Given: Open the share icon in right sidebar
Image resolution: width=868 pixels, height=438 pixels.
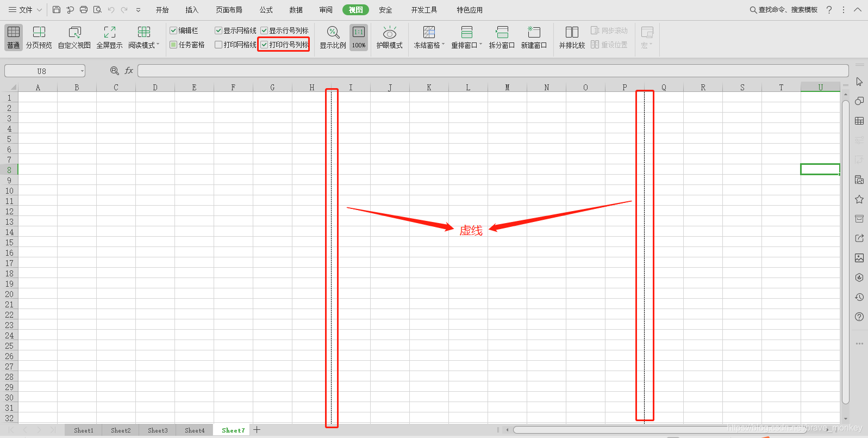Looking at the screenshot, I should [x=859, y=238].
